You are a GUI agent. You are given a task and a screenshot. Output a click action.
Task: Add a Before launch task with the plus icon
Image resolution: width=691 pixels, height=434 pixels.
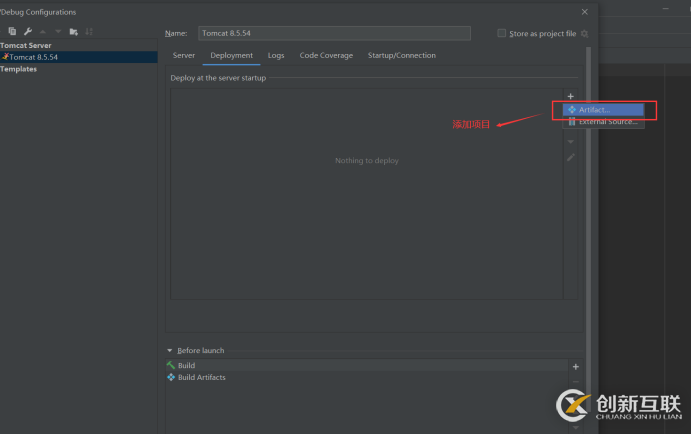(x=576, y=367)
